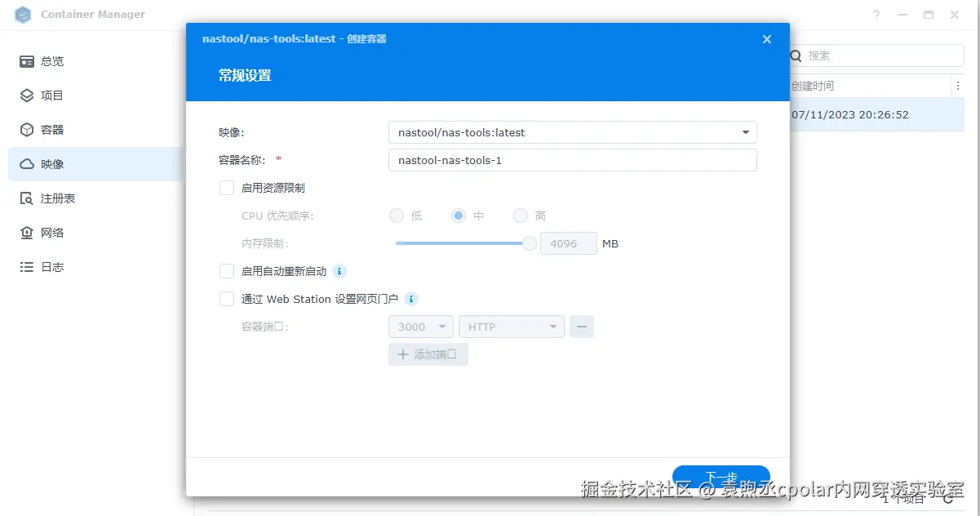The image size is (980, 516).
Task: Go to 映像 in the sidebar
Action: pyautogui.click(x=96, y=164)
